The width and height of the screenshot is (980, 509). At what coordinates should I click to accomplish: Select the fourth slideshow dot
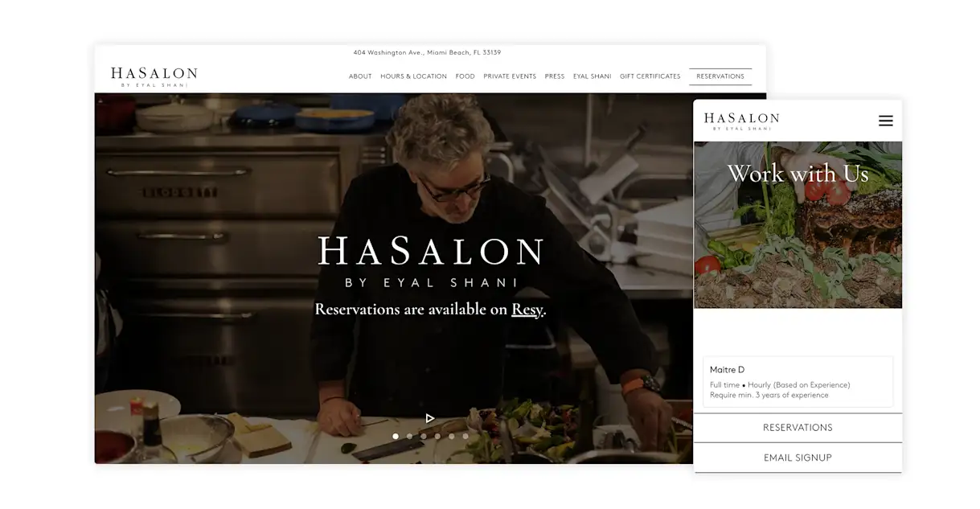click(437, 437)
